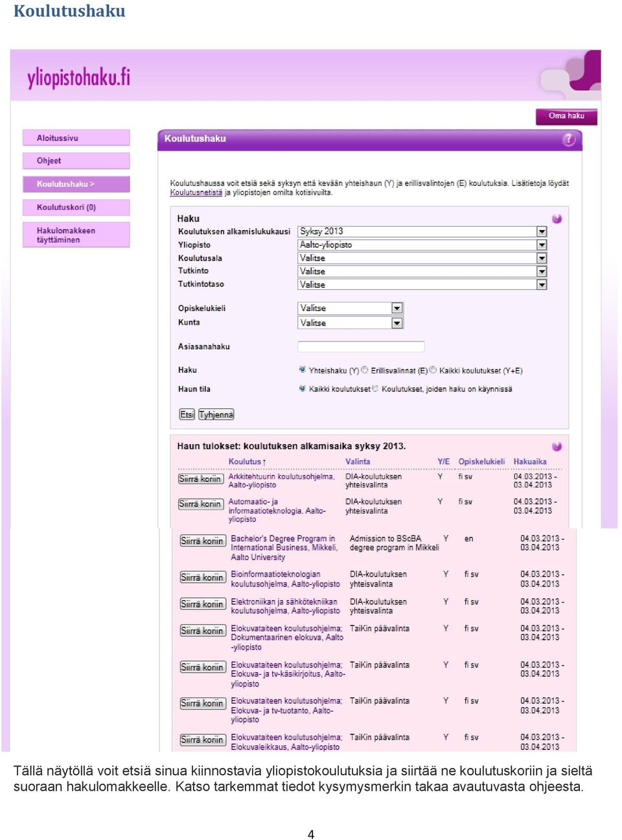Select Erillisvalinnat (E) radio button
The width and height of the screenshot is (622, 840).
click(364, 370)
